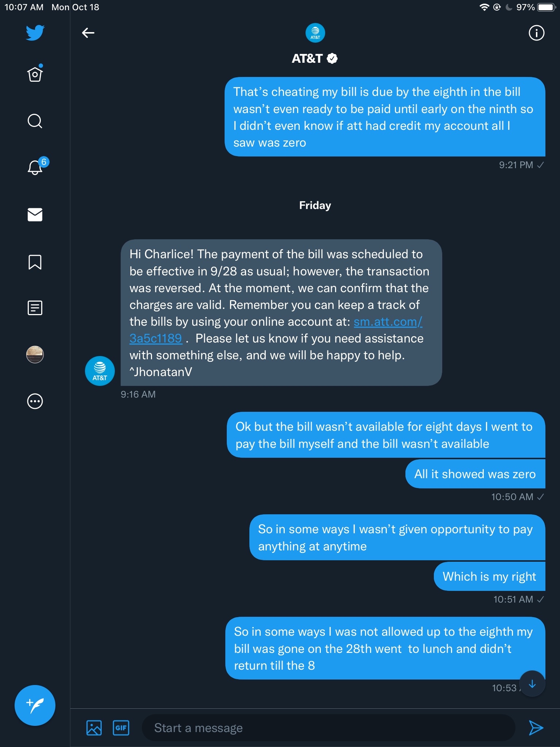560x747 pixels.
Task: Open the Messages envelope icon
Action: coord(35,215)
